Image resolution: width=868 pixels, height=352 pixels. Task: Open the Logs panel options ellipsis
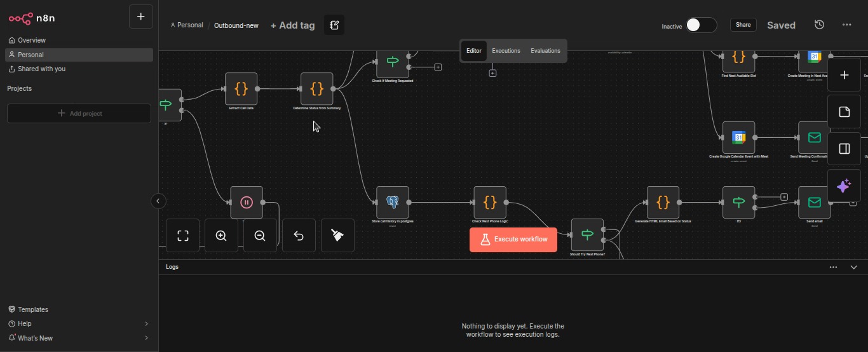click(833, 267)
